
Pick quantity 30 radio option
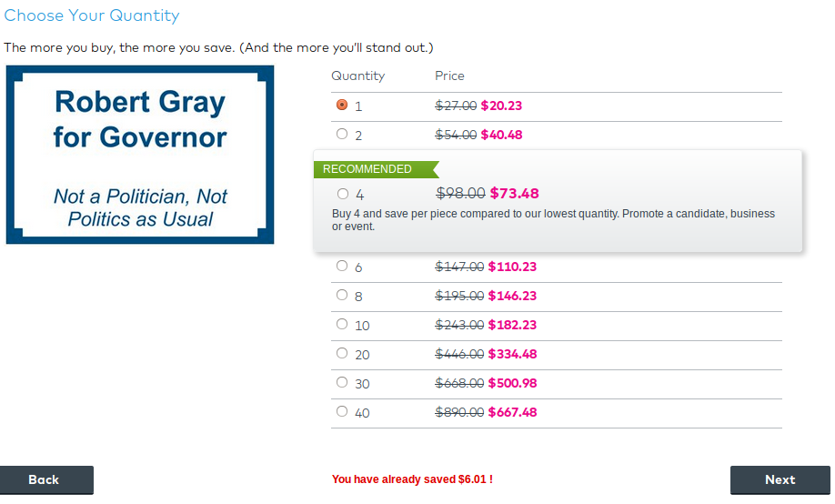click(342, 382)
